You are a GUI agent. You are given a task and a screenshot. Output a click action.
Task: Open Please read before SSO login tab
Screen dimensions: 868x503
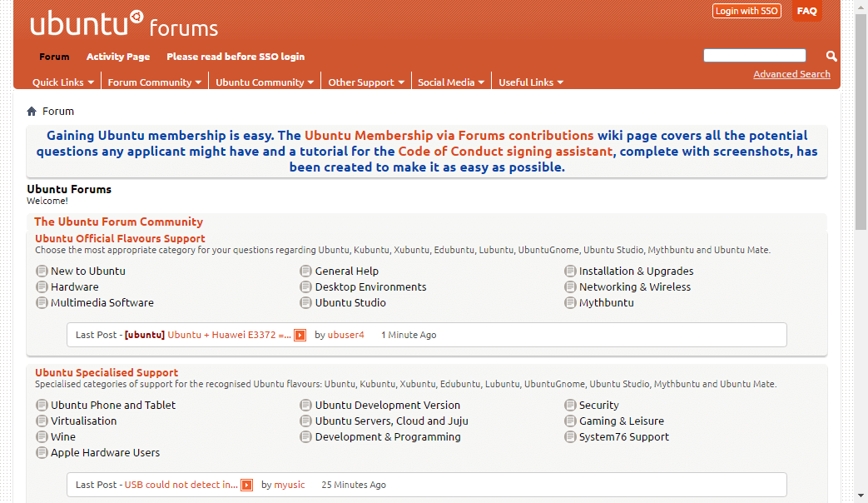[236, 57]
